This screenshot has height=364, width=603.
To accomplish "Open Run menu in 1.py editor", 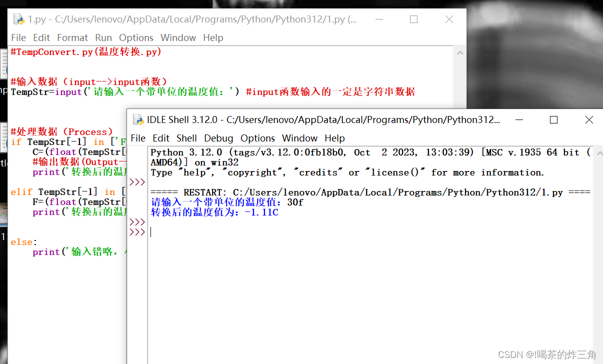I will tap(103, 38).
